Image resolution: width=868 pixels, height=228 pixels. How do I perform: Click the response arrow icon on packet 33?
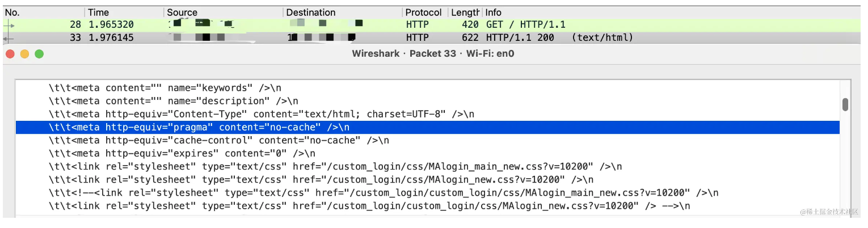click(9, 37)
